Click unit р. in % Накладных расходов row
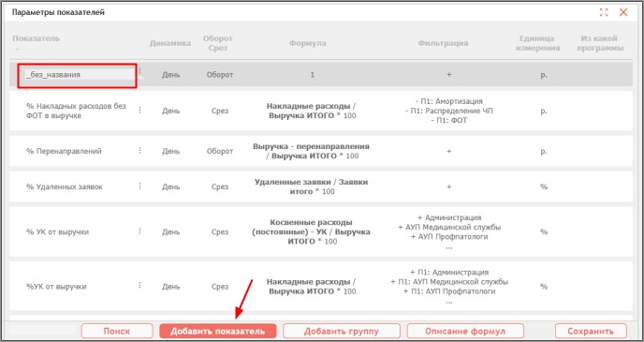The height and width of the screenshot is (342, 644). [544, 111]
